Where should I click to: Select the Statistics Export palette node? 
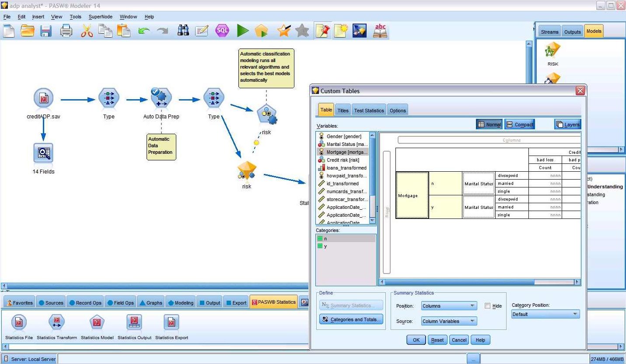click(171, 322)
